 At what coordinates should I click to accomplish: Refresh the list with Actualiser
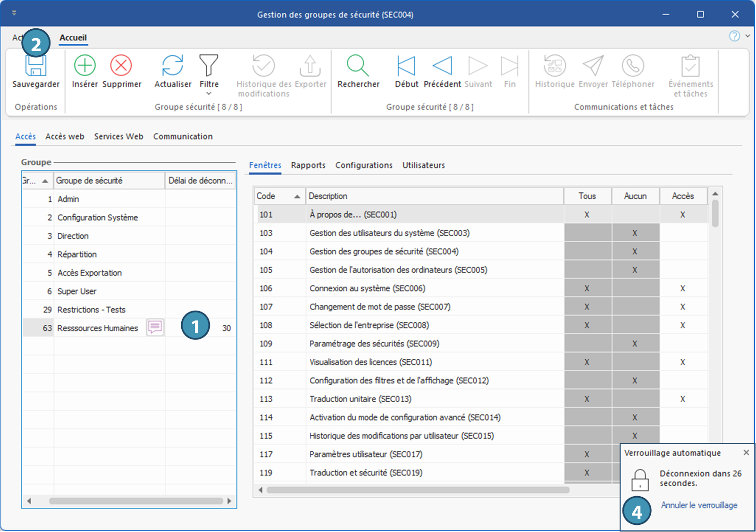click(173, 66)
